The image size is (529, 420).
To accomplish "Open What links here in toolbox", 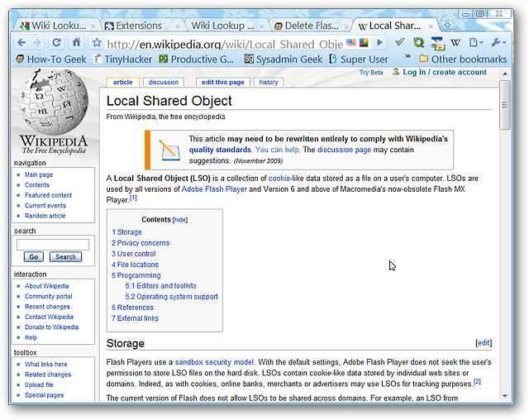I will tap(46, 365).
